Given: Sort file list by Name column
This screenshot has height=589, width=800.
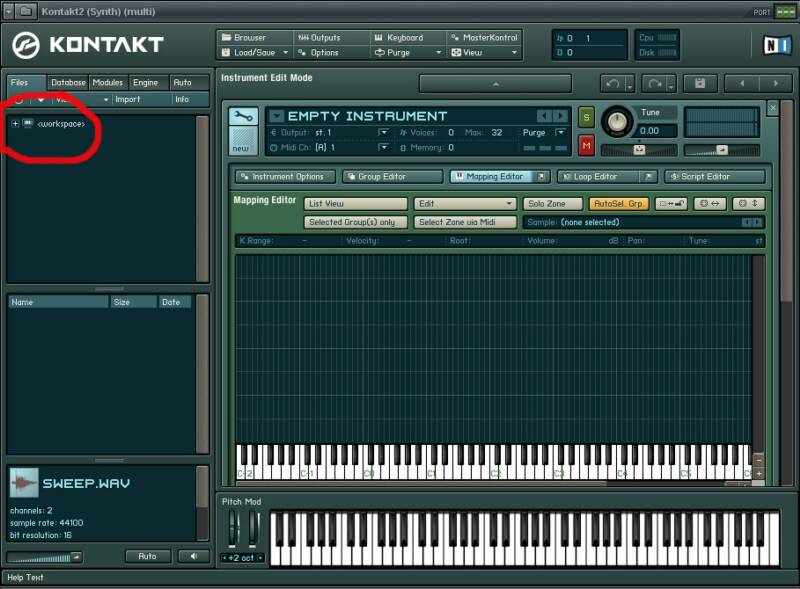Looking at the screenshot, I should coord(58,302).
